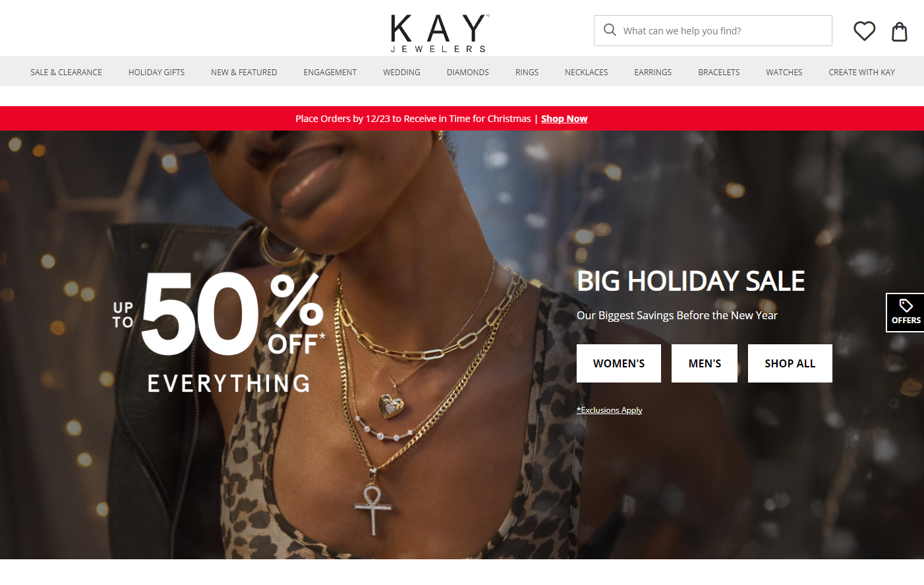Open the Sale & Clearance menu
This screenshot has height=585, width=924.
[66, 73]
